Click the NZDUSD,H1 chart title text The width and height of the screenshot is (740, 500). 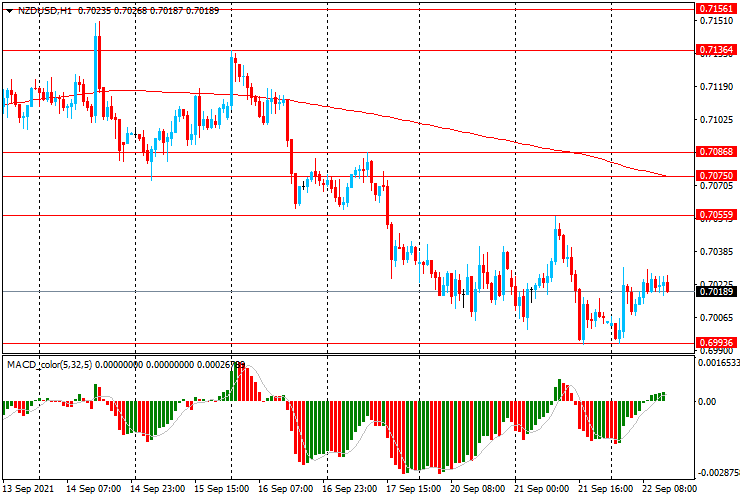click(42, 10)
